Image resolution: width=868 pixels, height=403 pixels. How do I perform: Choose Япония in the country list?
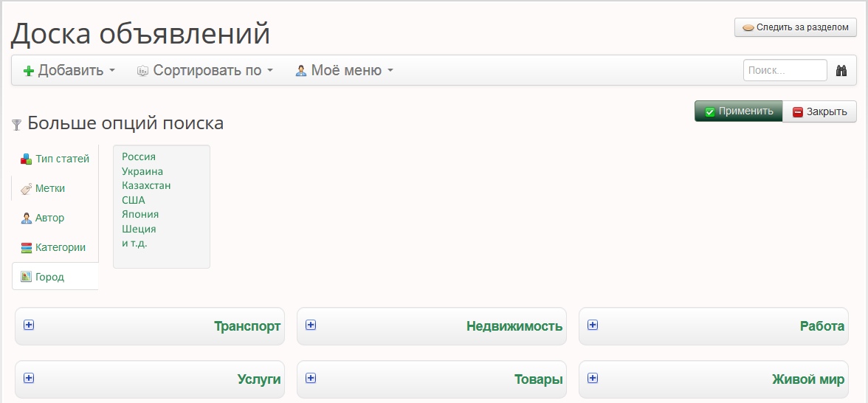tap(140, 214)
